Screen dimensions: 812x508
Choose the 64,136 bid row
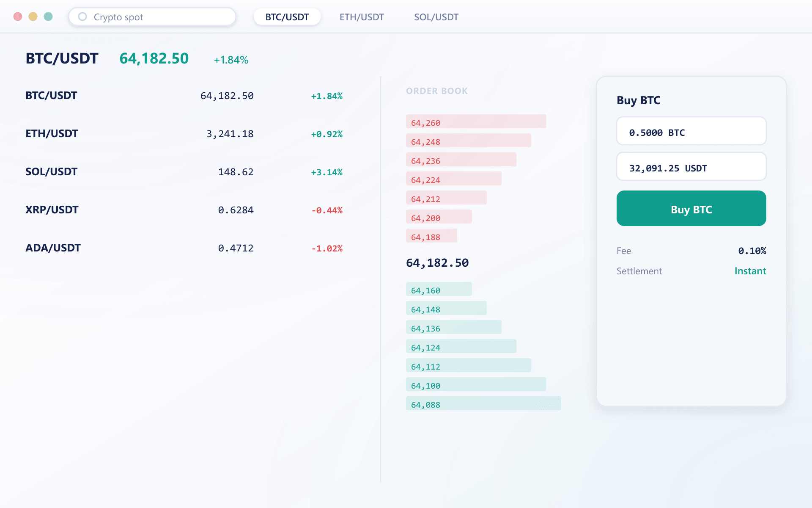(454, 327)
